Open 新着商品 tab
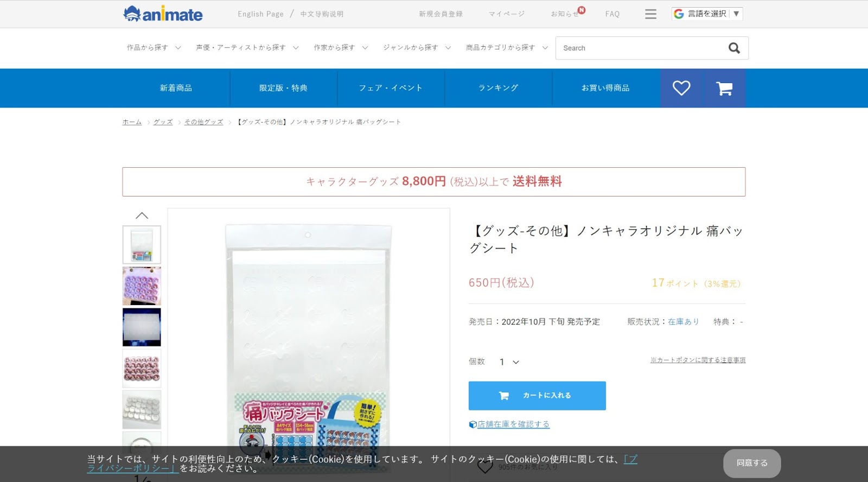The image size is (868, 482). coord(176,88)
